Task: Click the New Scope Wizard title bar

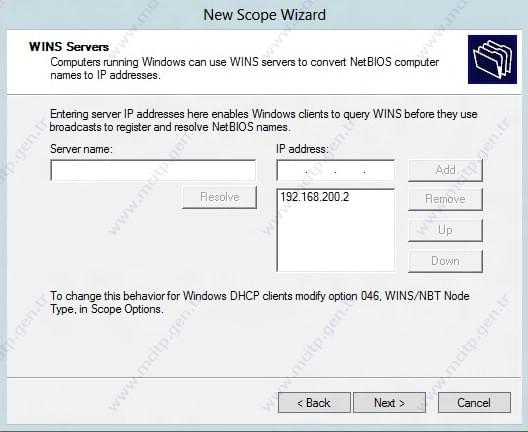Action: [x=264, y=15]
